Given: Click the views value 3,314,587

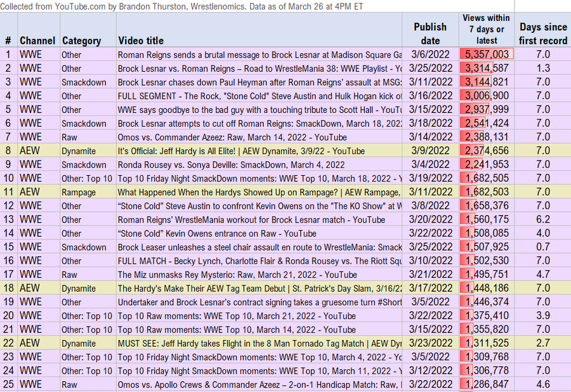Looking at the screenshot, I should pyautogui.click(x=487, y=69).
